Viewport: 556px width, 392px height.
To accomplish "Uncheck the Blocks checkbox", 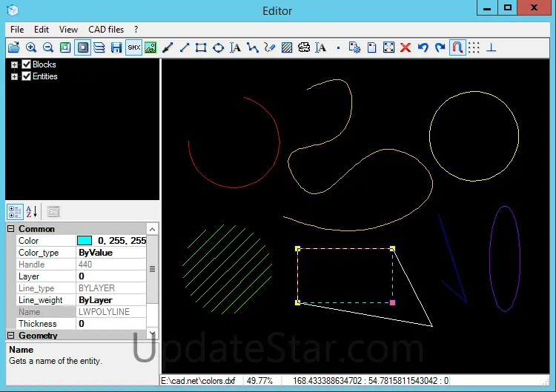I will (x=26, y=64).
